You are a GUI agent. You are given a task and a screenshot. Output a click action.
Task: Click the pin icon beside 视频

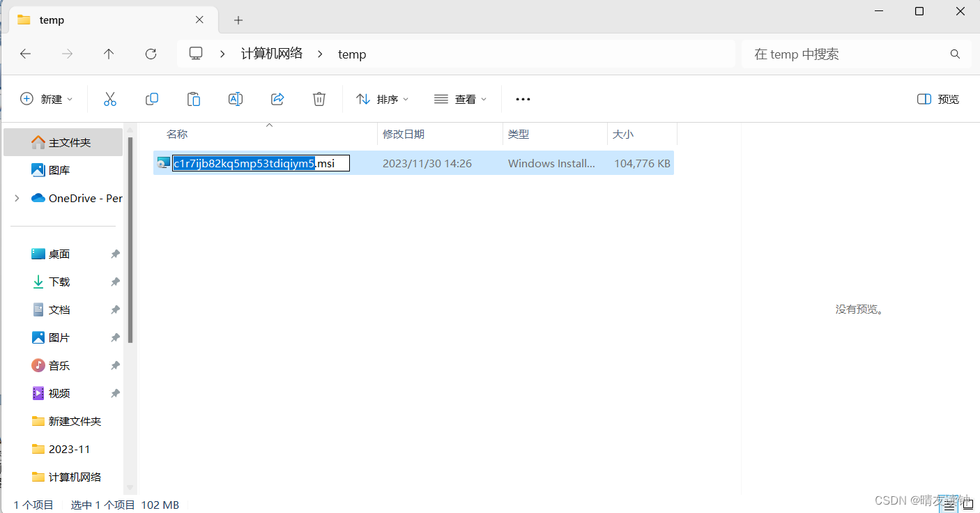point(115,394)
